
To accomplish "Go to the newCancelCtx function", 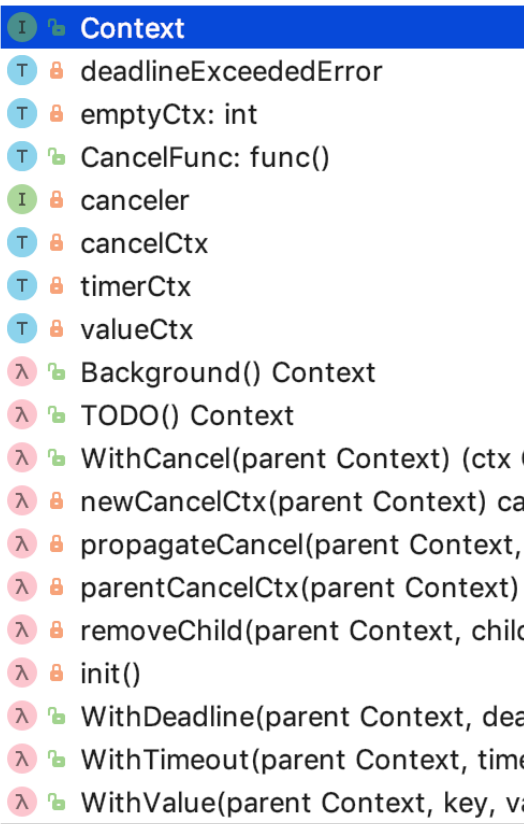I will pyautogui.click(x=262, y=501).
